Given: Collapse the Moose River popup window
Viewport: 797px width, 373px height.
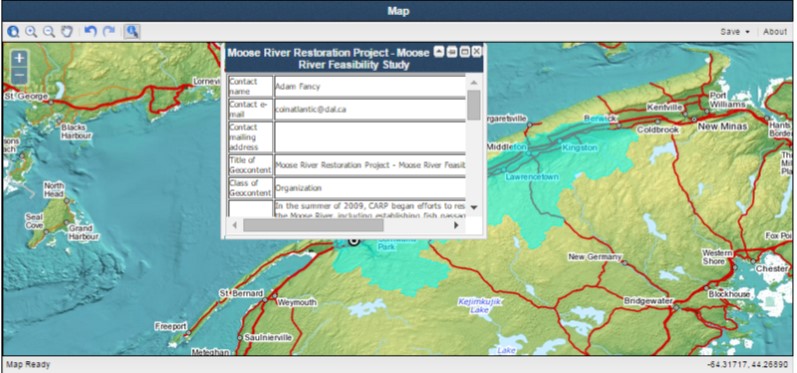Looking at the screenshot, I should (439, 52).
